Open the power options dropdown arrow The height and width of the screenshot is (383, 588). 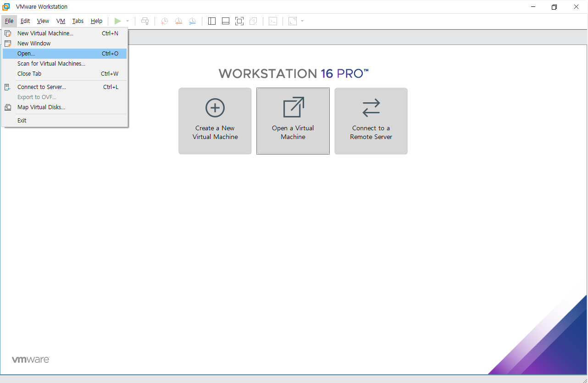pos(128,21)
